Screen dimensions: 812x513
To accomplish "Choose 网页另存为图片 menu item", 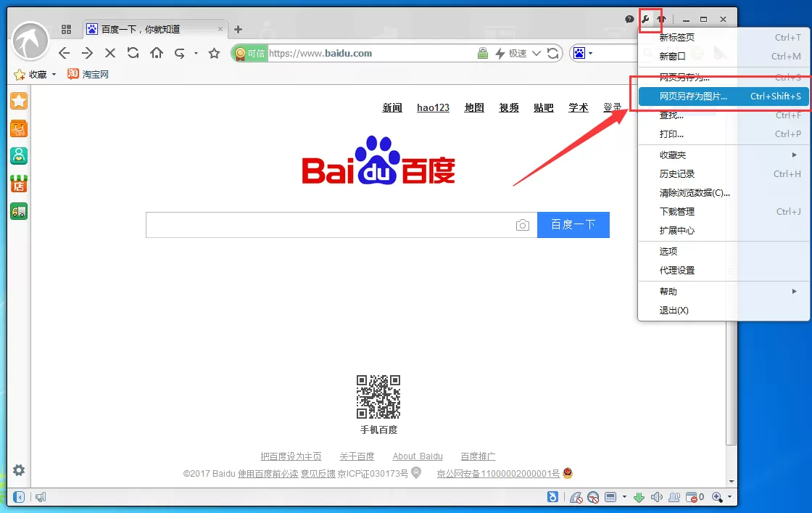I will pyautogui.click(x=724, y=97).
